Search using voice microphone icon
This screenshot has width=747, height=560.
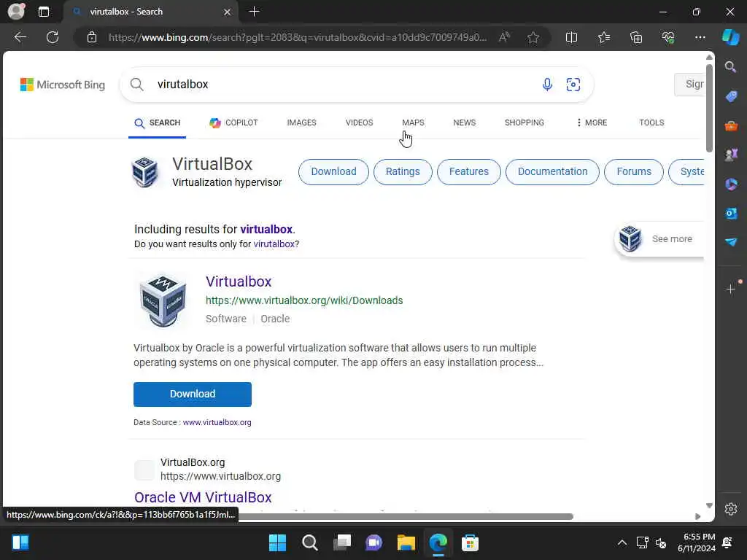click(547, 85)
